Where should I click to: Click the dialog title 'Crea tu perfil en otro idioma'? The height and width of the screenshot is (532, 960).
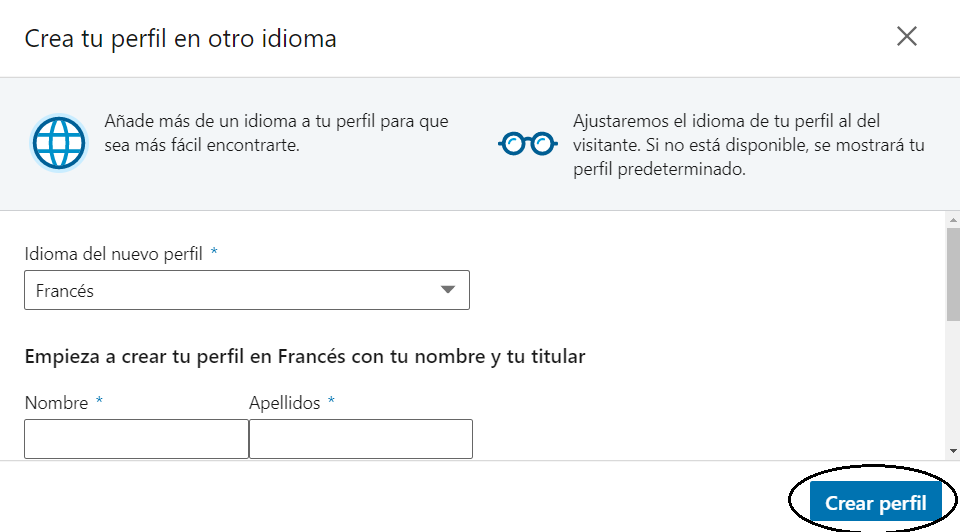pos(180,39)
